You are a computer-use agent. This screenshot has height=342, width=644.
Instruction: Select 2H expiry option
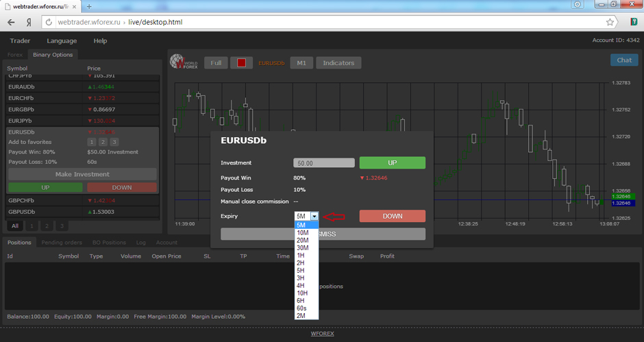coord(306,262)
